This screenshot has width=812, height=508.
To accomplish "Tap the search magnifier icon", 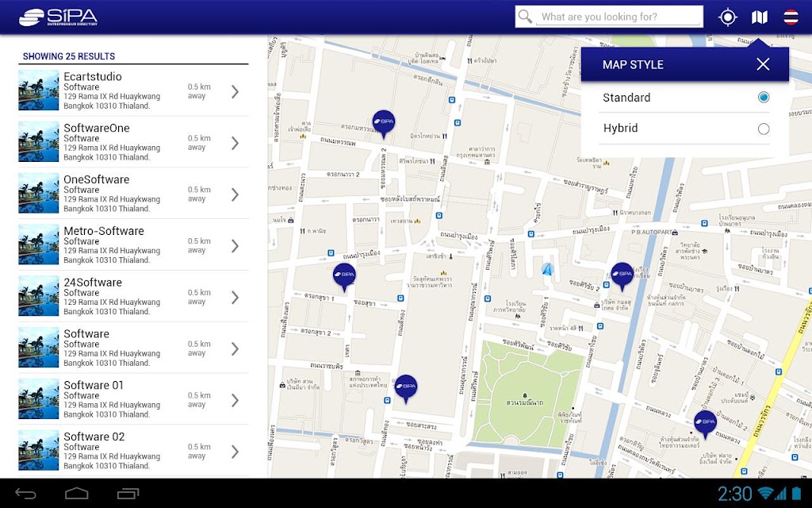I will (525, 17).
